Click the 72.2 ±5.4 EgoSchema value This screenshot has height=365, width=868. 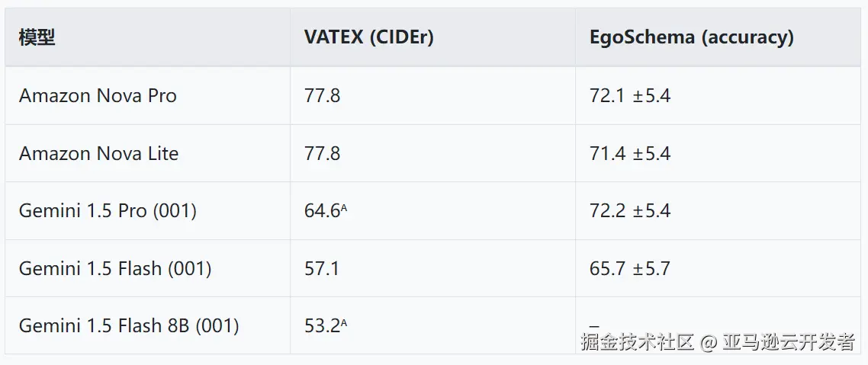point(629,211)
